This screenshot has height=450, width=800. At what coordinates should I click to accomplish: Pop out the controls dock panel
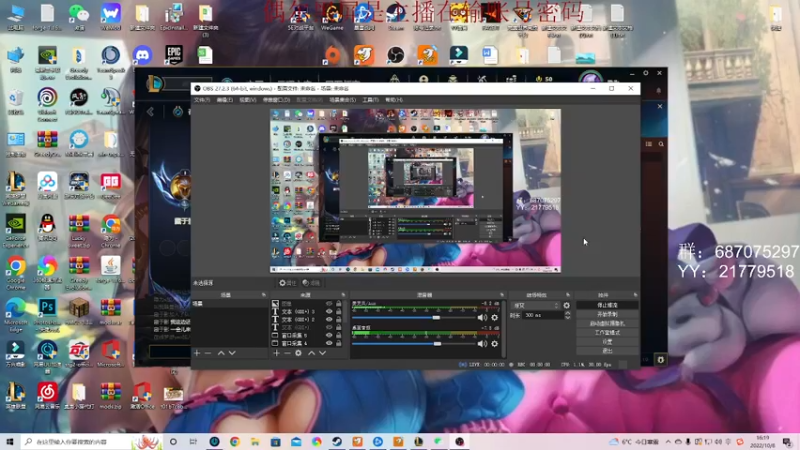coord(635,295)
